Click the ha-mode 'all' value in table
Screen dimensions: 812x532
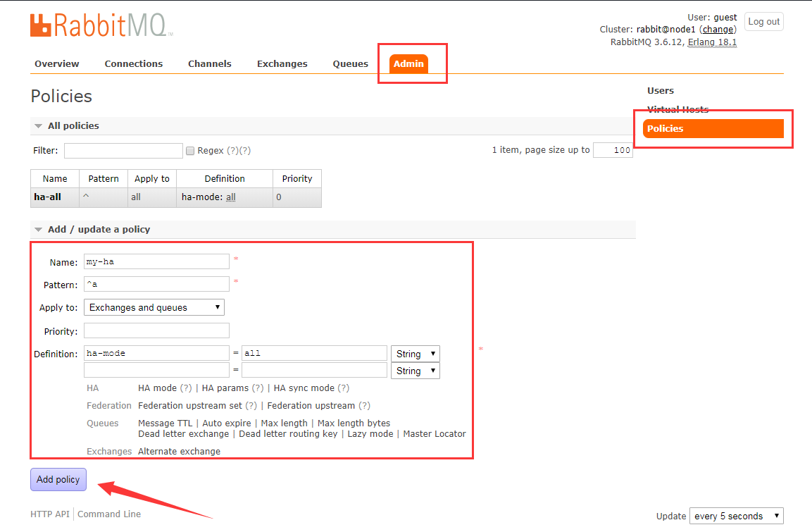coord(231,197)
